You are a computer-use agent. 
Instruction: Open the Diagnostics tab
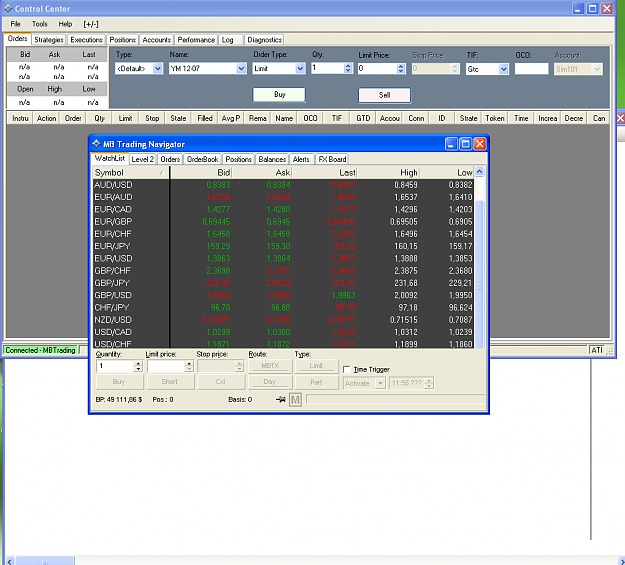pyautogui.click(x=265, y=39)
